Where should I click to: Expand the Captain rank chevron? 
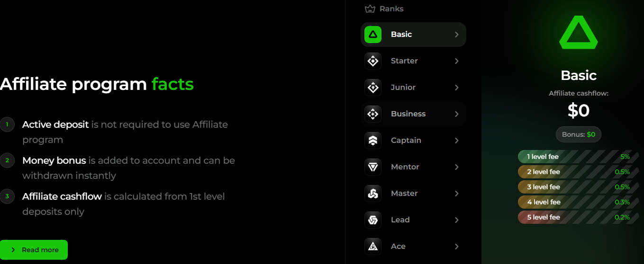457,141
